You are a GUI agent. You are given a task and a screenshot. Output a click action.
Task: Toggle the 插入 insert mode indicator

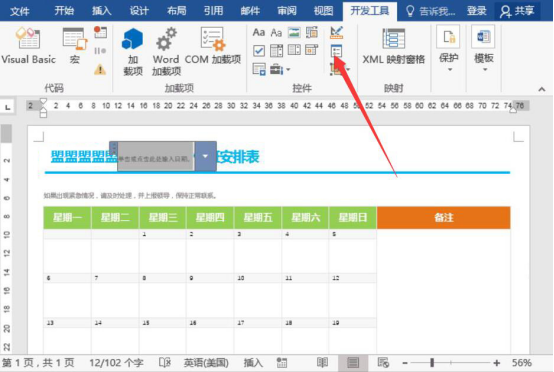pyautogui.click(x=253, y=363)
